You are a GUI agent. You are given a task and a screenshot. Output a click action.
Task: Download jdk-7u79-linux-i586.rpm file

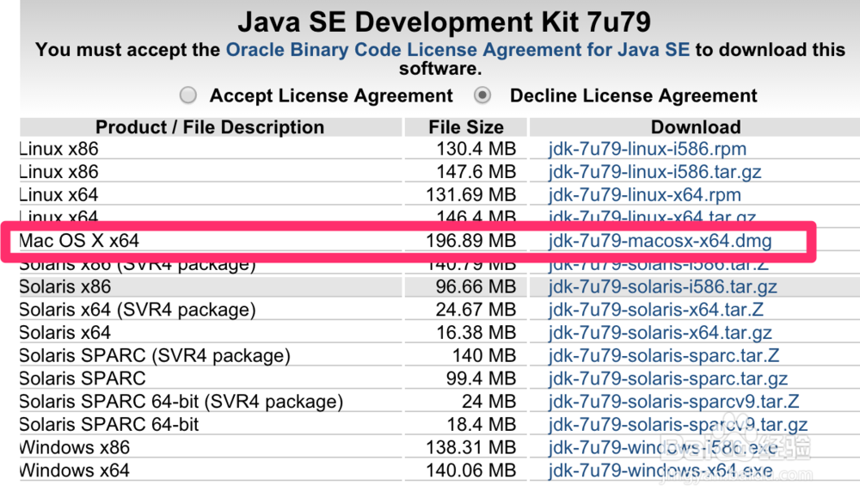(648, 149)
